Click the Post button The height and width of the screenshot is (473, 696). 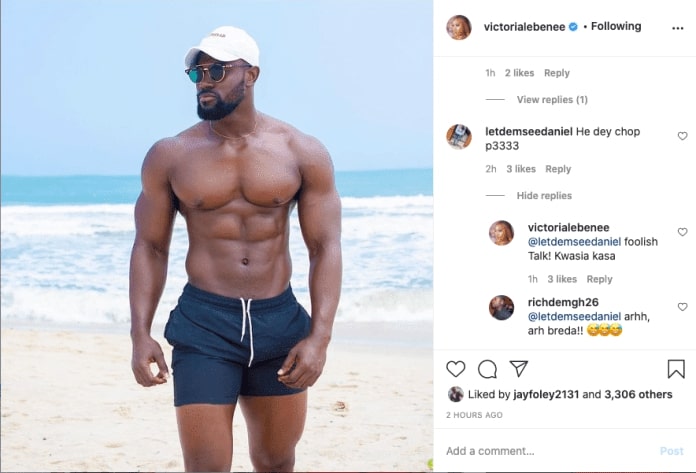click(x=671, y=451)
